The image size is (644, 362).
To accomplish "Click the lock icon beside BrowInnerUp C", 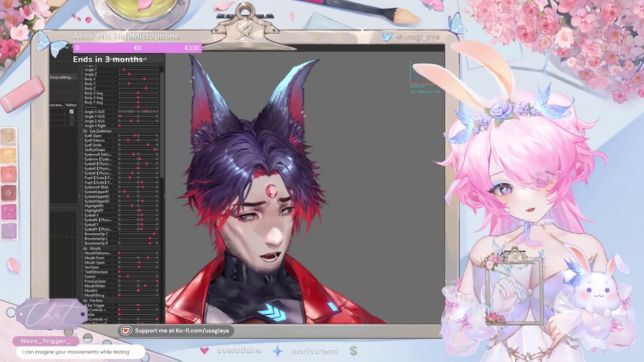I will coord(82,234).
